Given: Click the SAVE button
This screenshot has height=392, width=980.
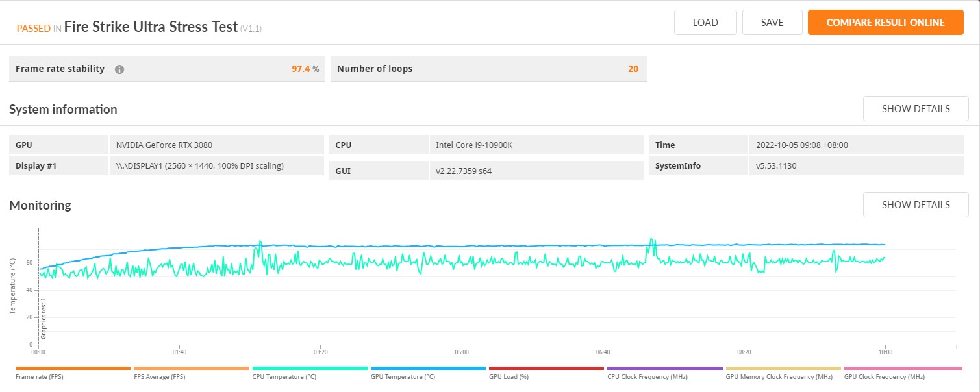Looking at the screenshot, I should pos(772,23).
